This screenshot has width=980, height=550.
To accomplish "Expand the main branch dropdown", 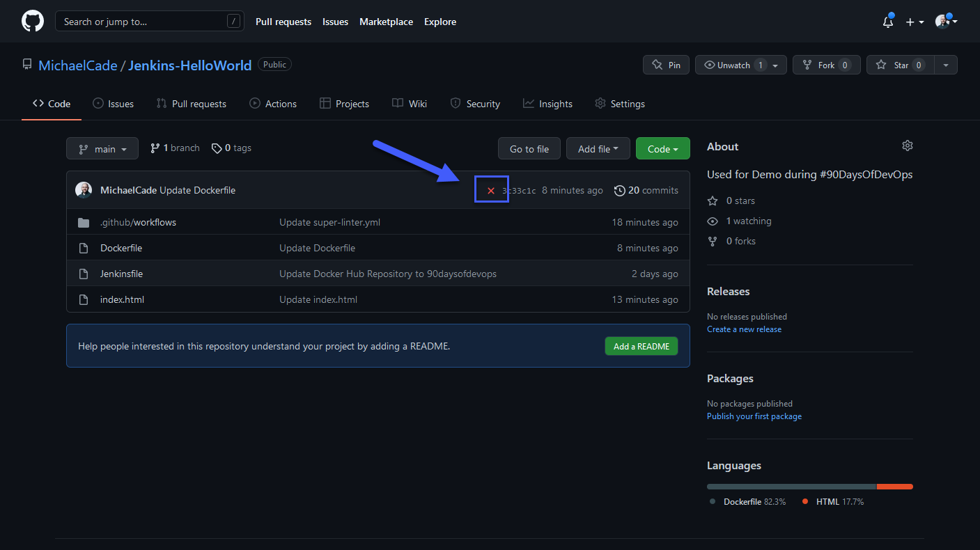I will (x=102, y=148).
